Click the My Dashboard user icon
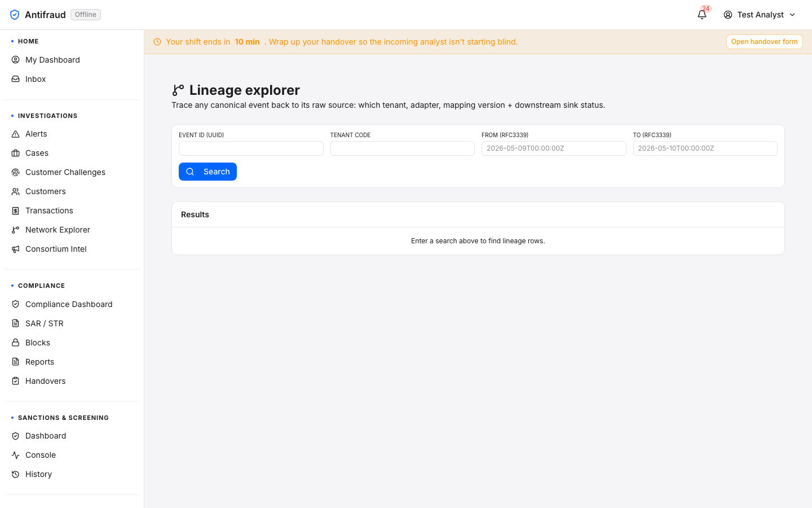 click(x=16, y=60)
